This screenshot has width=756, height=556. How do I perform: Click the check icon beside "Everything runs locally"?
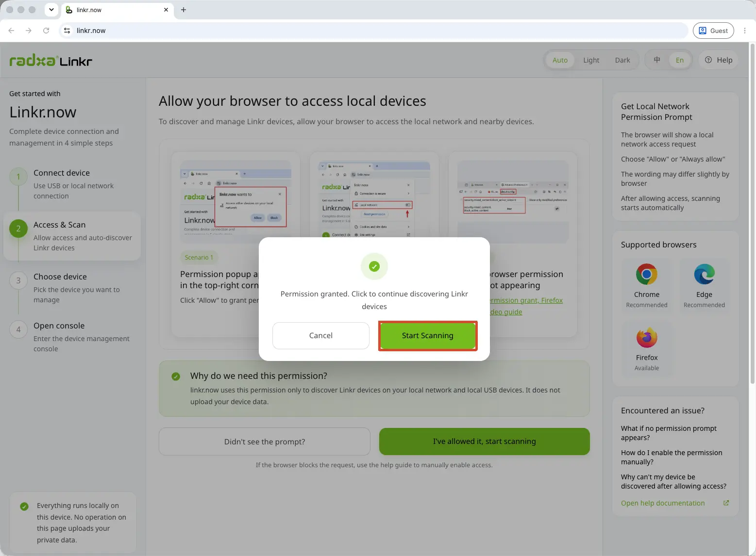click(x=24, y=507)
